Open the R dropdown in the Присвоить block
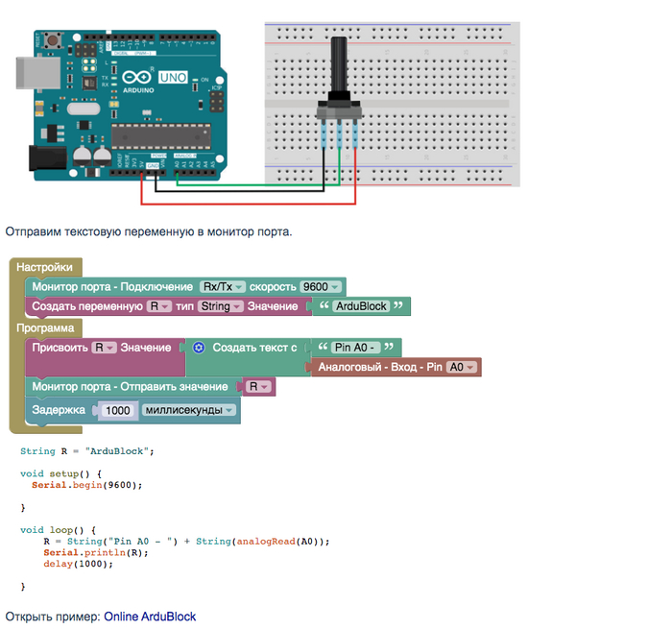This screenshot has width=672, height=629. (x=104, y=348)
